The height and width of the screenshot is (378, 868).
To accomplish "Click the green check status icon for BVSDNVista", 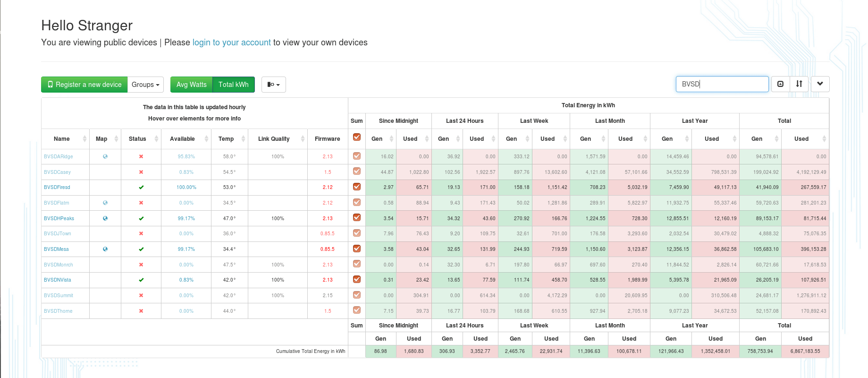I will click(x=141, y=280).
